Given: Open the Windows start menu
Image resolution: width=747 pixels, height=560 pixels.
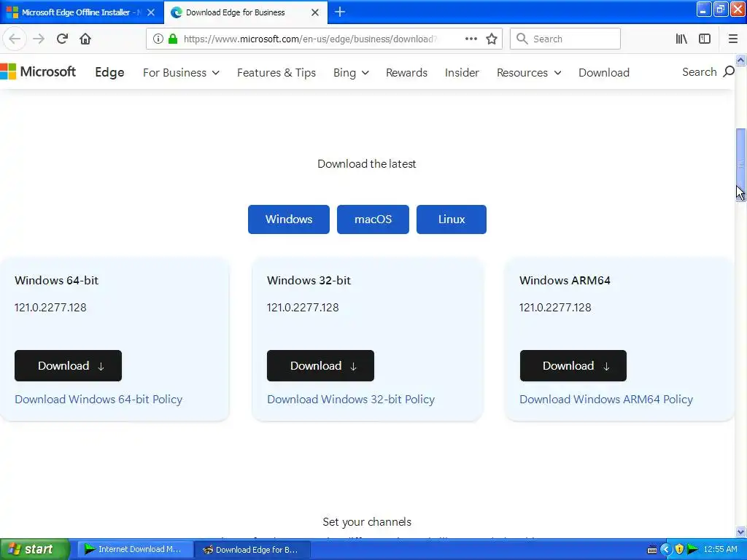Looking at the screenshot, I should [35, 550].
